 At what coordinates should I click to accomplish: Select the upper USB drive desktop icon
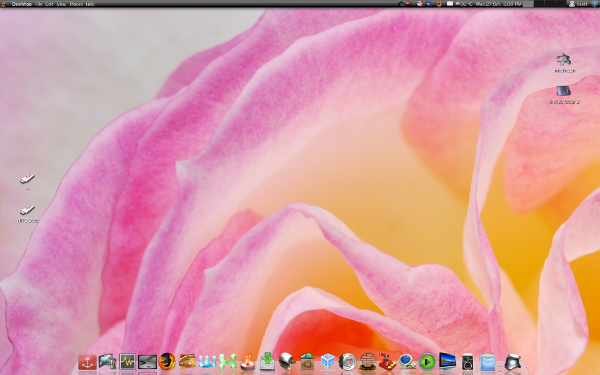point(28,179)
